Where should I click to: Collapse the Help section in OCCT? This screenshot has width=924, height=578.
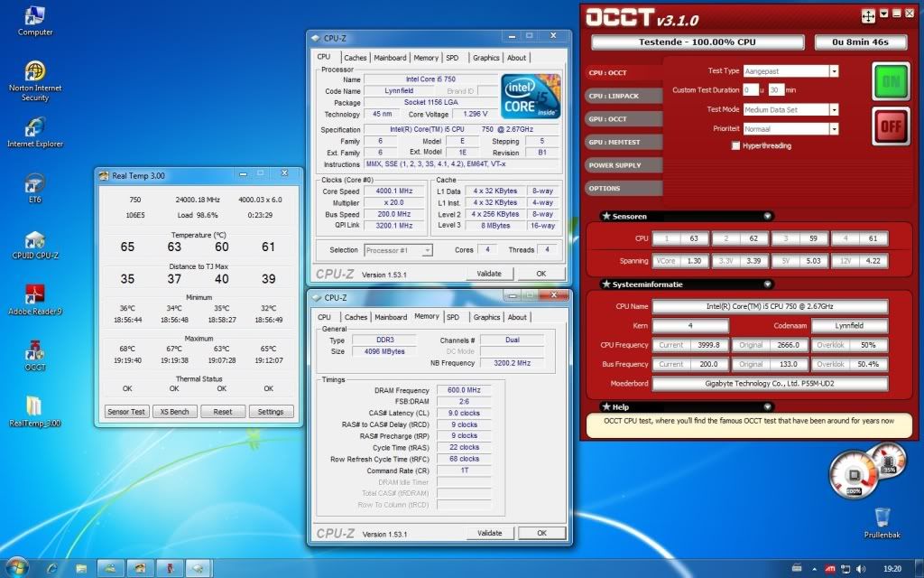click(x=767, y=406)
